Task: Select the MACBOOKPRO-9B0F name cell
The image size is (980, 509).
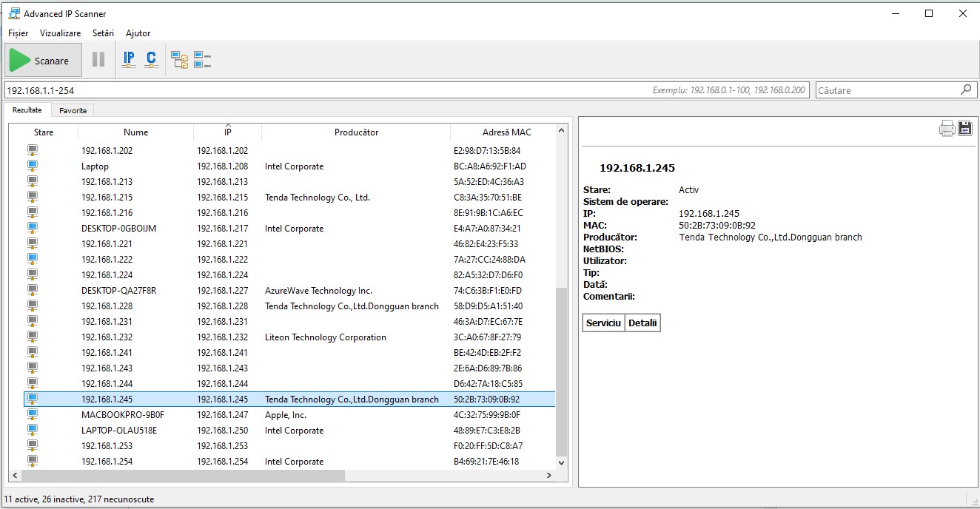Action: point(123,415)
